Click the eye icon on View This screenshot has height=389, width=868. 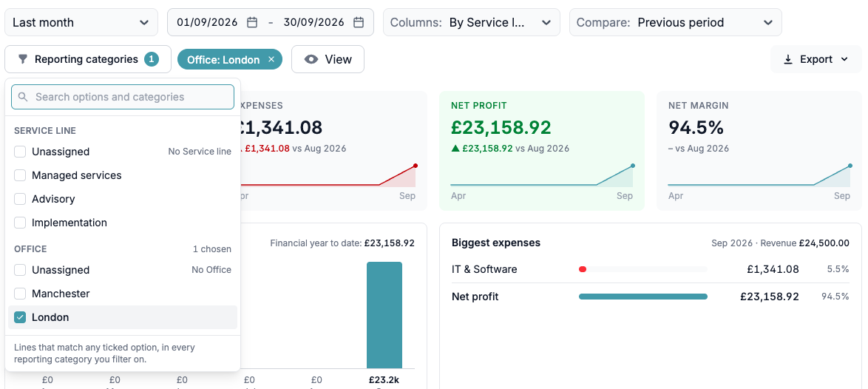pos(311,59)
